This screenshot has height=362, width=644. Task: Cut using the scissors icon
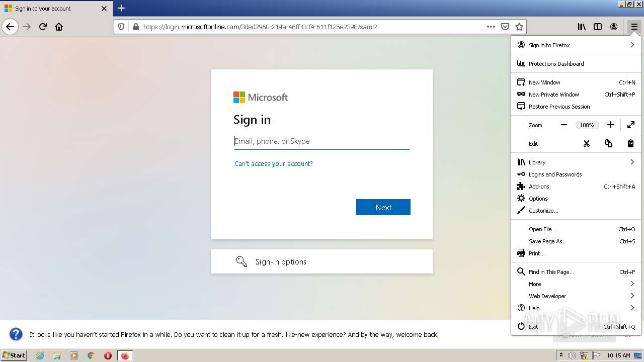586,143
